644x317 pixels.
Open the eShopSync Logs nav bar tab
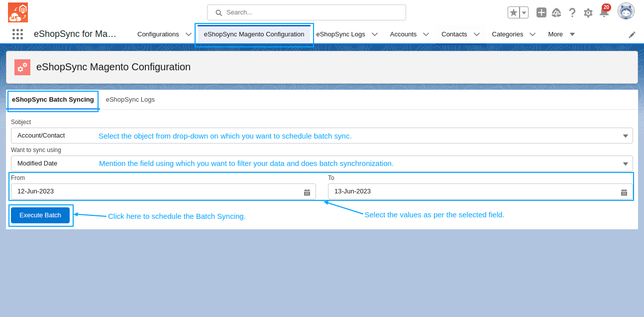click(340, 34)
